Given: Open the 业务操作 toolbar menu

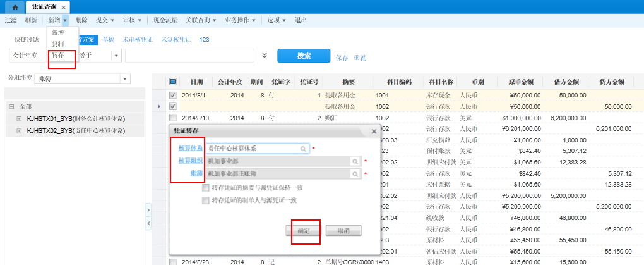Looking at the screenshot, I should 240,20.
